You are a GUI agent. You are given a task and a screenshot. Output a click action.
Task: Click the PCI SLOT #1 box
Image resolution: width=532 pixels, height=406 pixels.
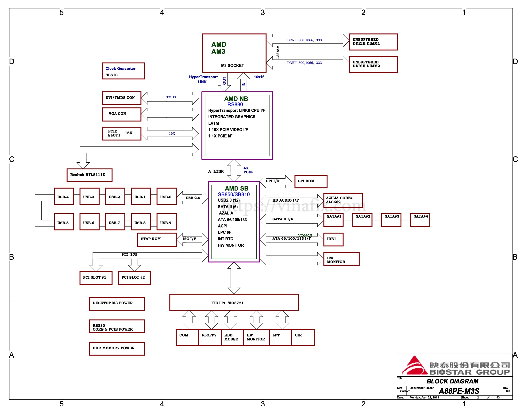click(96, 278)
